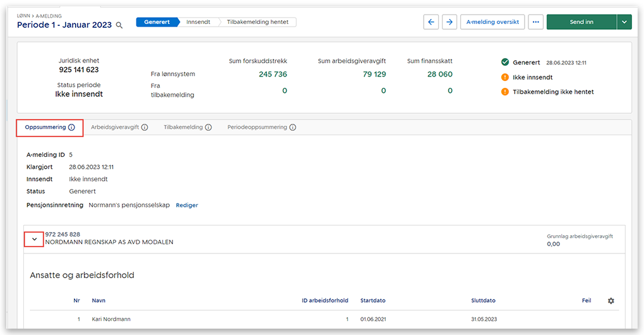
Task: Collapse the Nordmann Regnskap AS section
Action: [x=34, y=239]
